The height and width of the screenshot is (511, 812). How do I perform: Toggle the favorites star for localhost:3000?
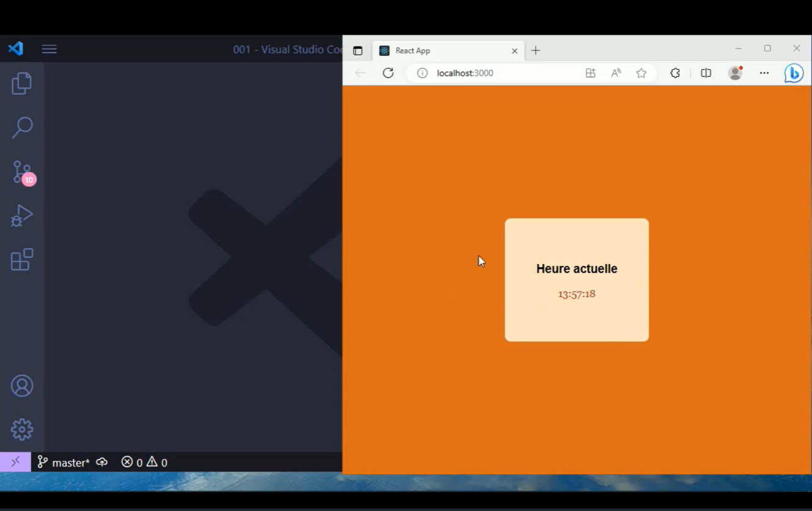click(641, 73)
